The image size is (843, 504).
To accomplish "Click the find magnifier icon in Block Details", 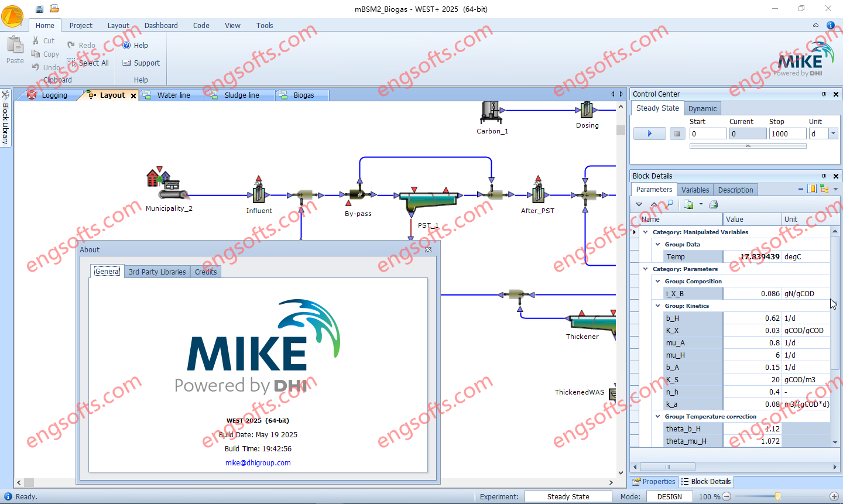I will click(x=669, y=204).
